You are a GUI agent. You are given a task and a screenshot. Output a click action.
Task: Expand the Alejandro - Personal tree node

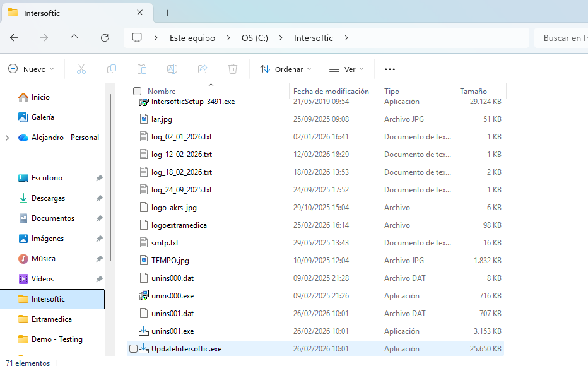pos(7,138)
